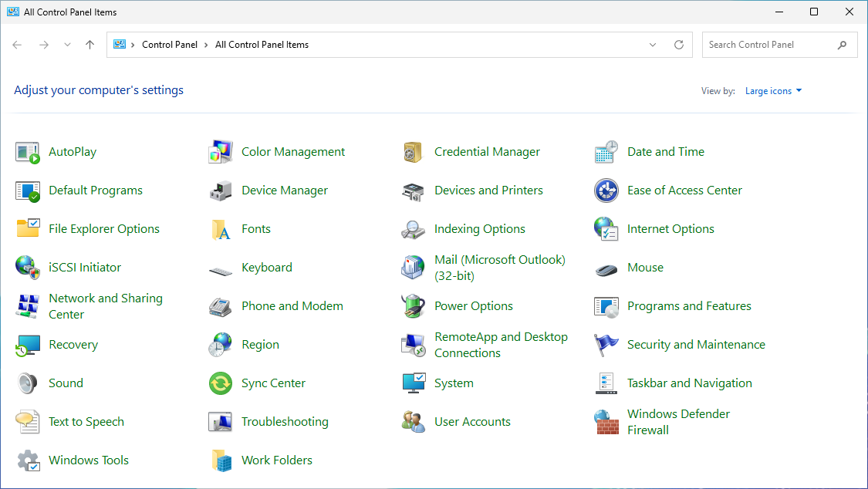Click the Fonts folder icon

(221, 229)
